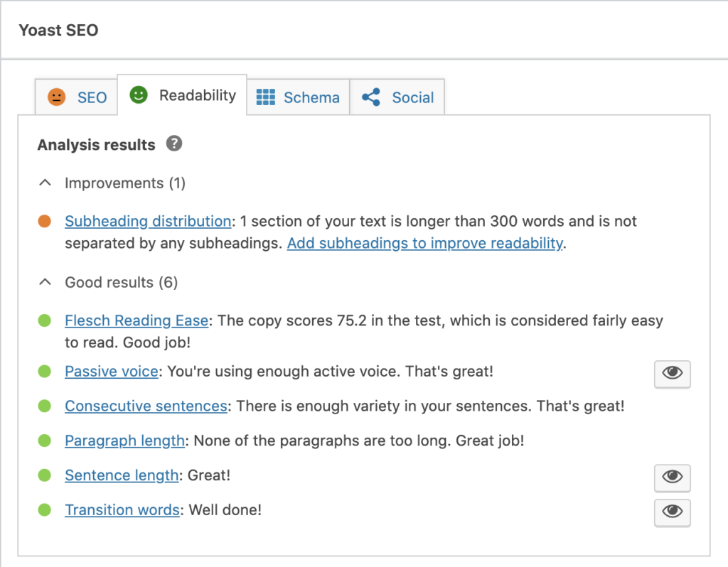Toggle the eye icon for Transition words
The width and height of the screenshot is (728, 567).
[x=672, y=512]
